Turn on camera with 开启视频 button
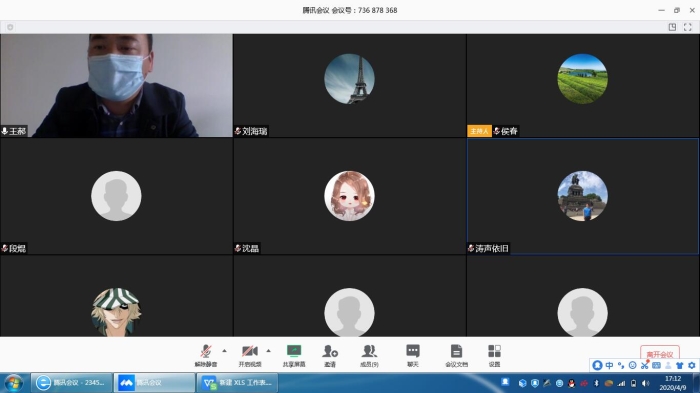The width and height of the screenshot is (700, 393). [x=250, y=356]
